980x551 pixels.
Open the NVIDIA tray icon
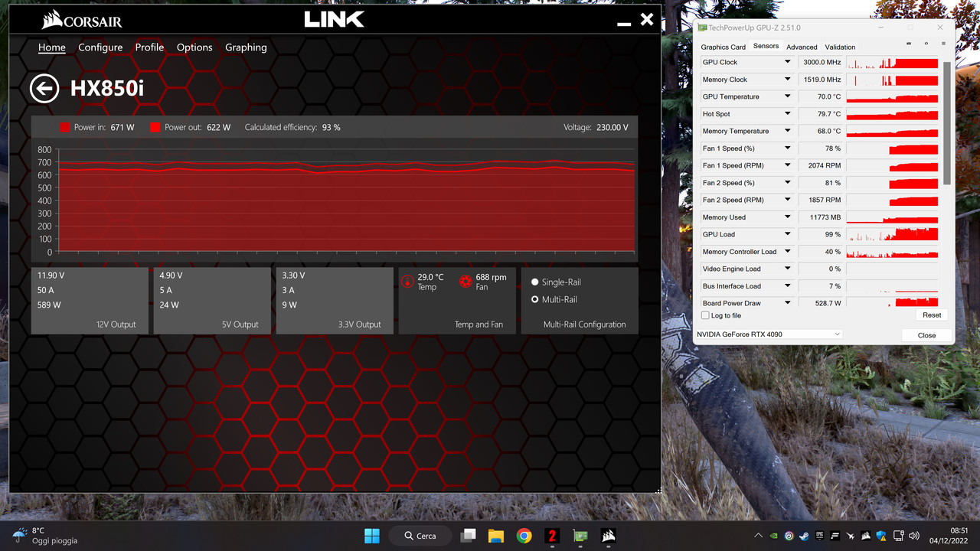pos(774,536)
